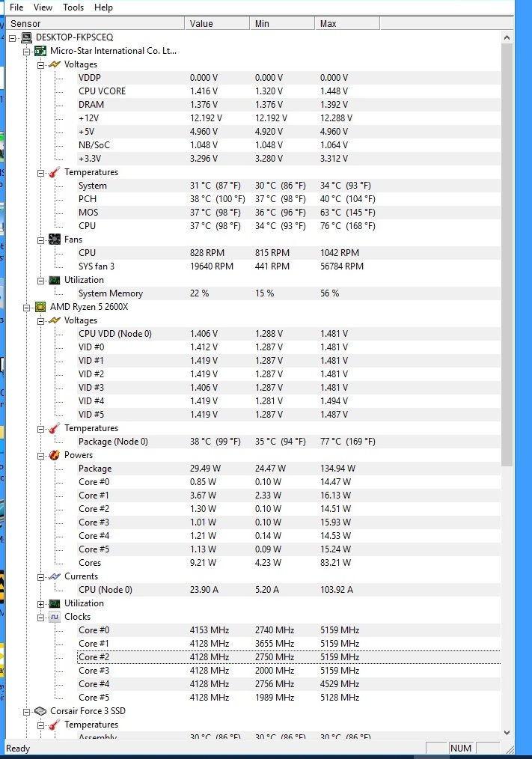Select the CPU VCORE row
Screen dimensions: 532x759
pos(289,91)
